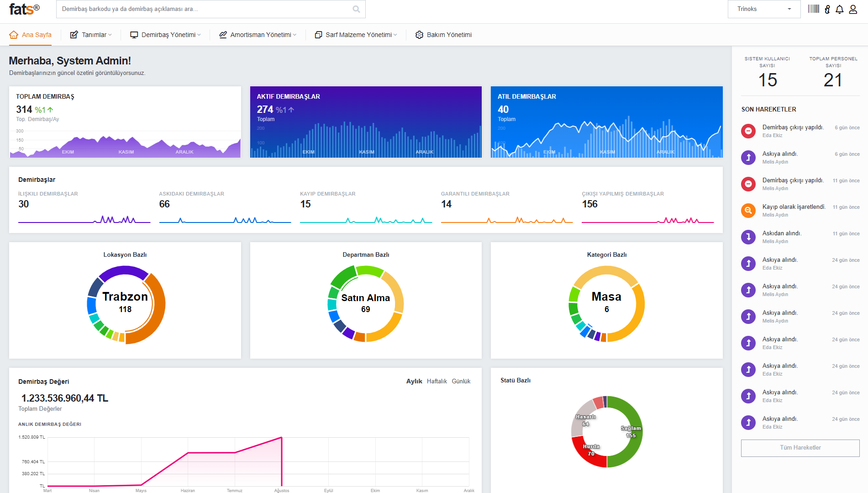
Task: Click the purple Askıdan alındı arrow icon
Action: pos(748,237)
